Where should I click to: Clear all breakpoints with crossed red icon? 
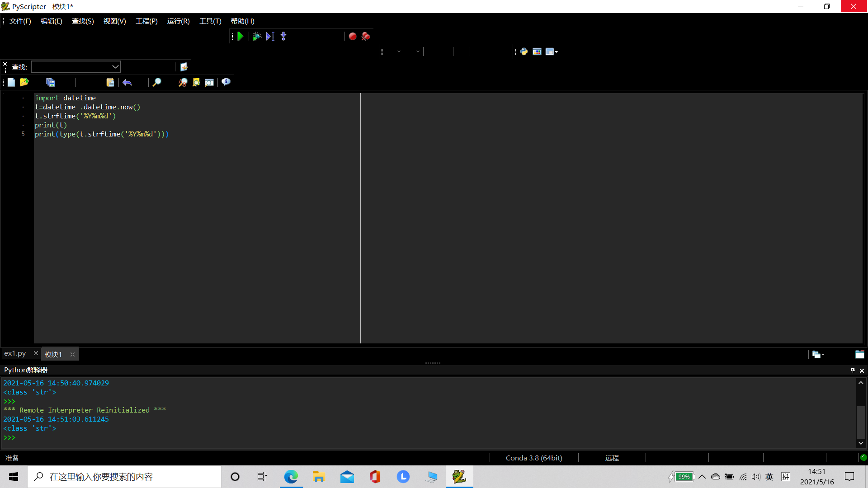click(x=366, y=37)
